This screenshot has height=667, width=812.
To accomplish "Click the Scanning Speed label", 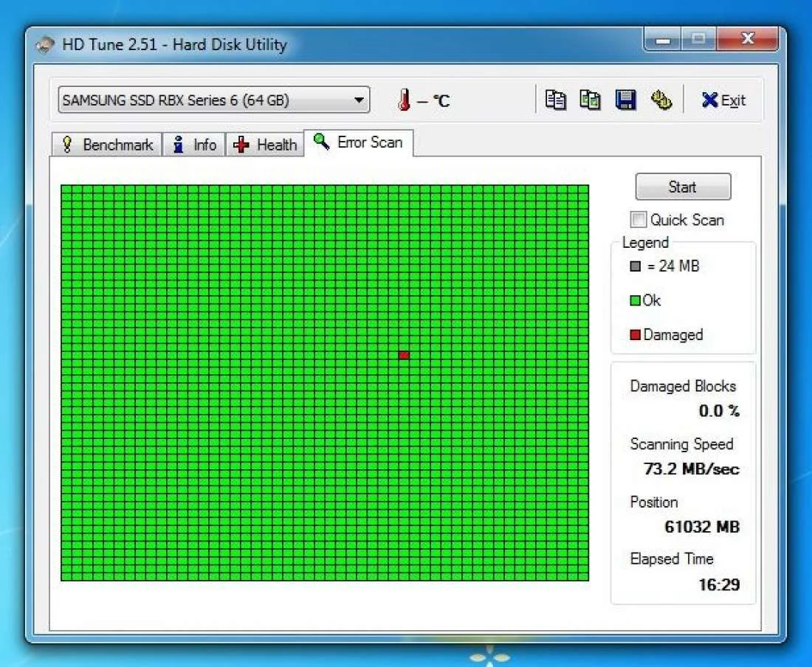I will click(x=681, y=444).
